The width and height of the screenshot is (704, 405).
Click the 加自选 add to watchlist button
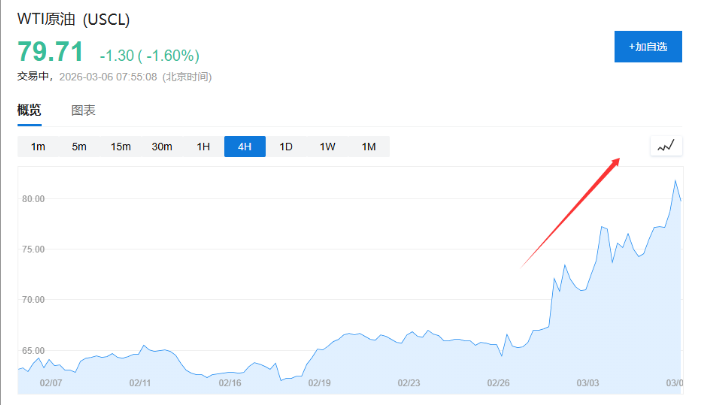pos(648,46)
